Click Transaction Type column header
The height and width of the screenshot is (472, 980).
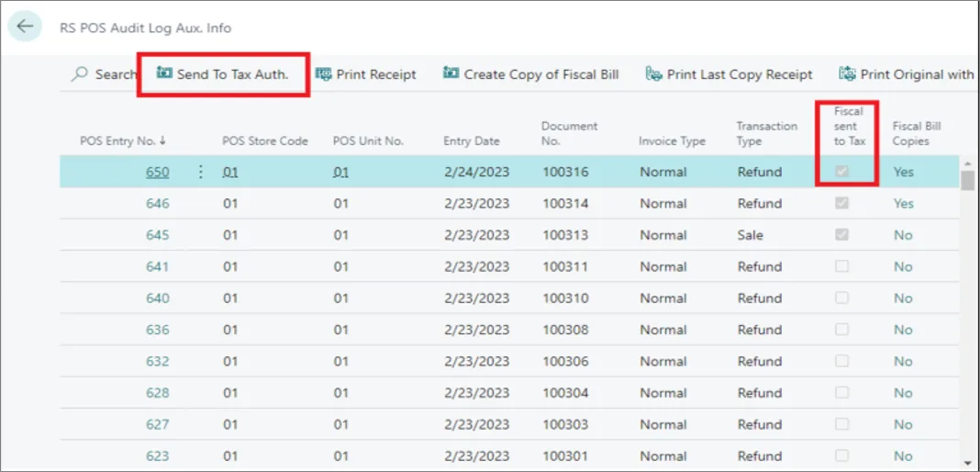[x=767, y=134]
